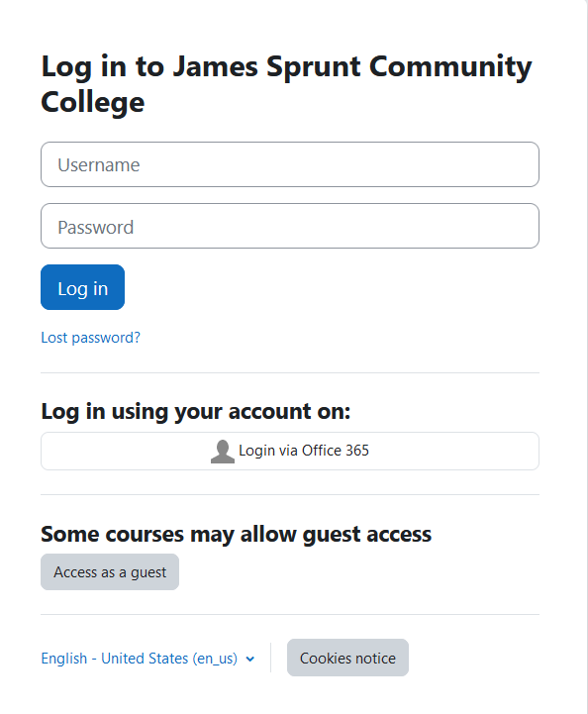Click the word College in the title
Viewport: 588px width, 714px height.
(x=93, y=102)
